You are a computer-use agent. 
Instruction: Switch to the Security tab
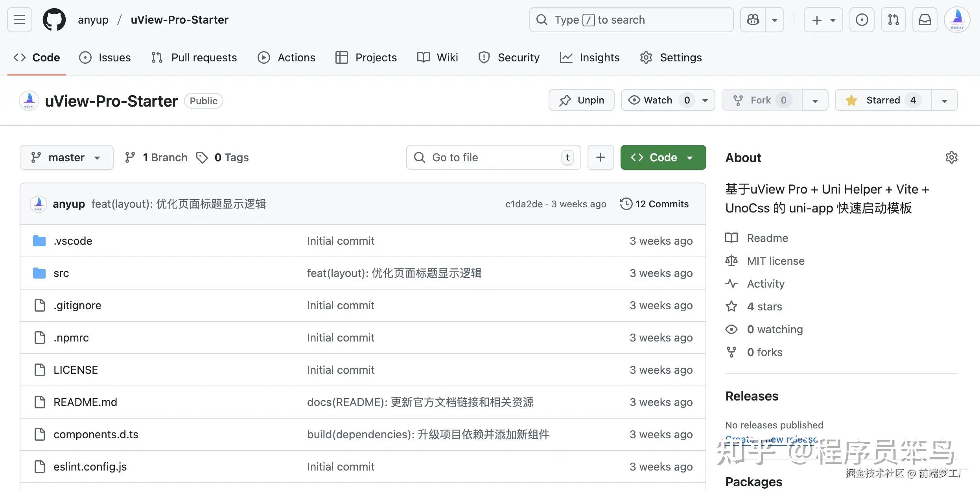click(509, 57)
